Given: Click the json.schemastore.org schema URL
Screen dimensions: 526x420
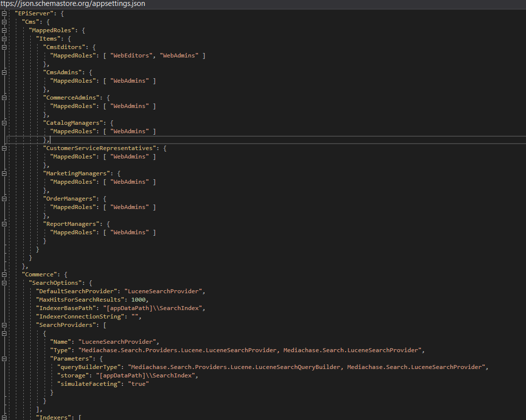Looking at the screenshot, I should click(73, 4).
